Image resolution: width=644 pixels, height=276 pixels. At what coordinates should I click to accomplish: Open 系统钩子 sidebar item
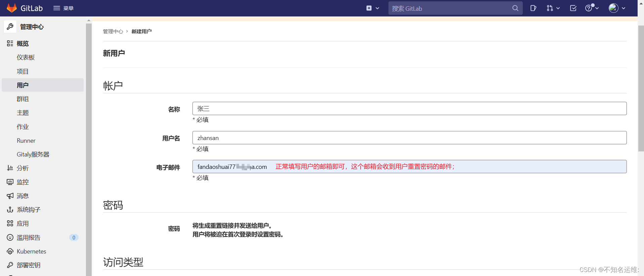pos(29,210)
